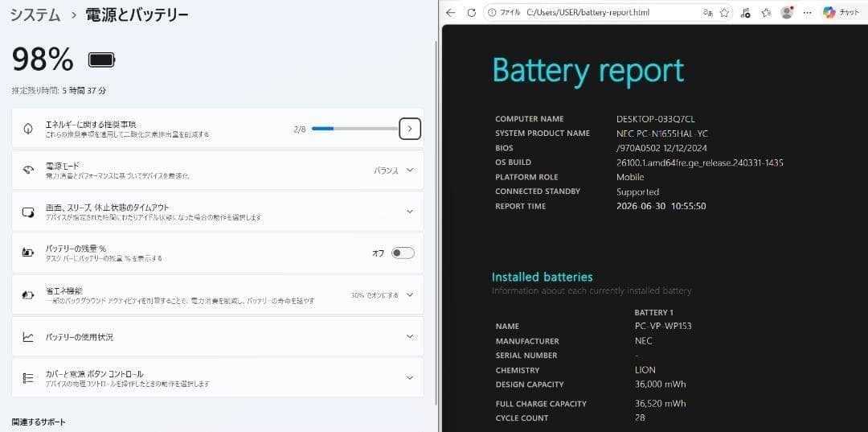This screenshot has width=868, height=432.
Task: Click the site info icon beside ファイル
Action: [491, 13]
